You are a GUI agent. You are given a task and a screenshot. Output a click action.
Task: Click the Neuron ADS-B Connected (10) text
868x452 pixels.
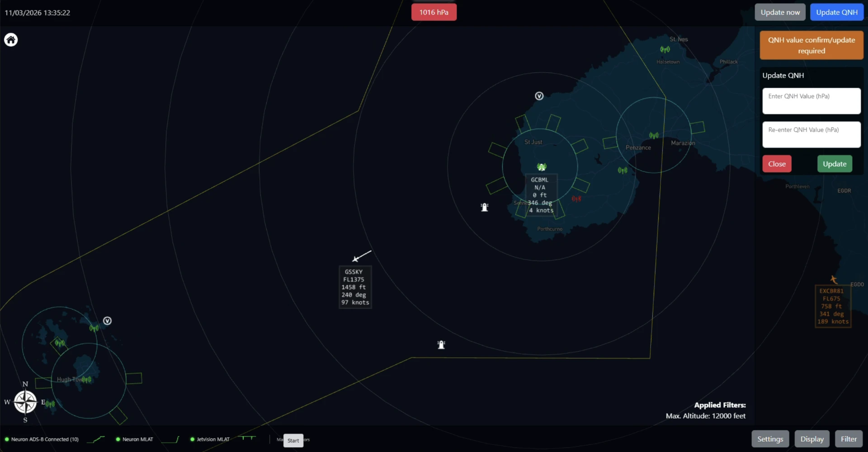(x=45, y=439)
